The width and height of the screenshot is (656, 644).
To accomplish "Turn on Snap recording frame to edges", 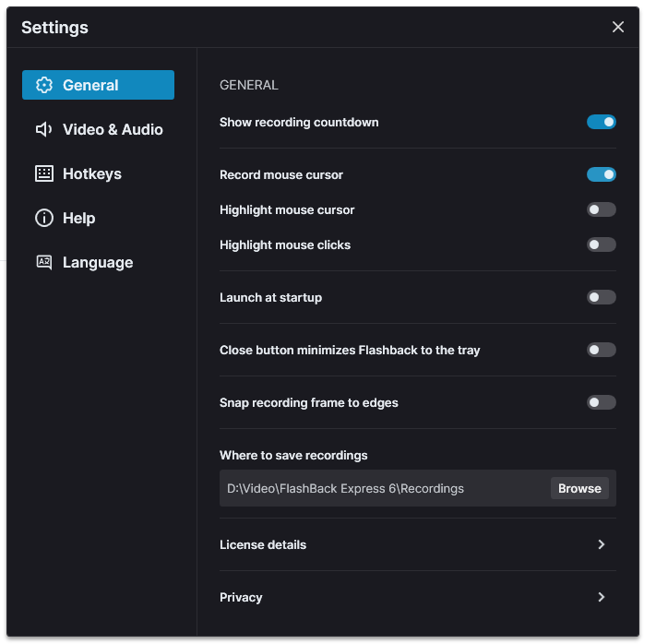I will coord(602,402).
